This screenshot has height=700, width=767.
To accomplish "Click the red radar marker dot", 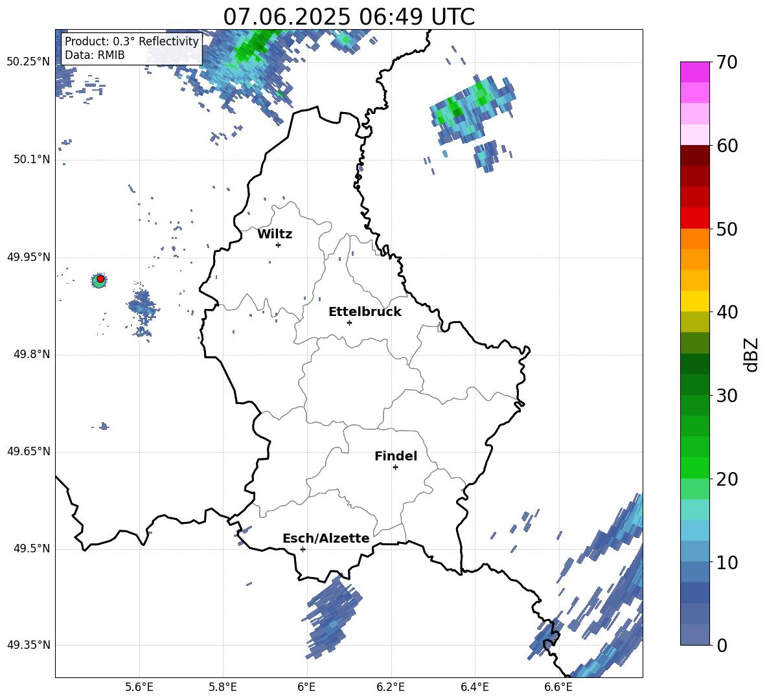I will coord(100,278).
